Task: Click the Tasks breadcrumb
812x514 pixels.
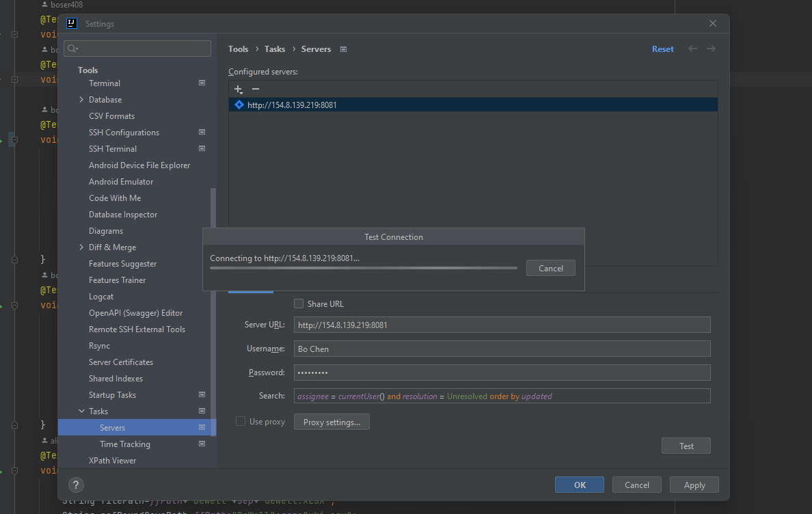Action: (x=275, y=49)
